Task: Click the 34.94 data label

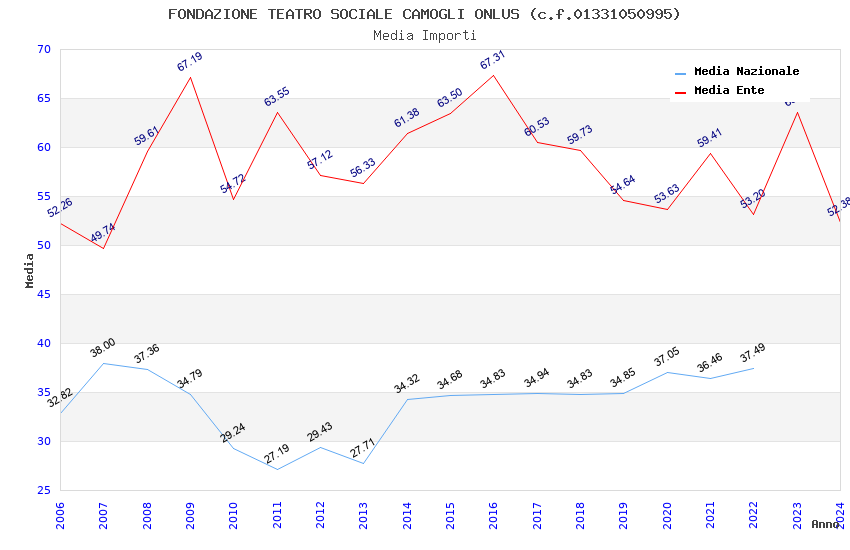Action: click(537, 378)
